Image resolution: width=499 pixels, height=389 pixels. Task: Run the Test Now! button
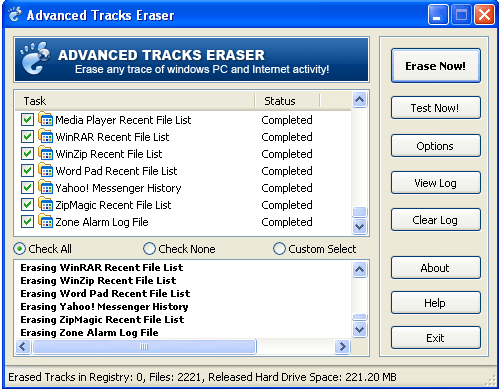coord(436,108)
